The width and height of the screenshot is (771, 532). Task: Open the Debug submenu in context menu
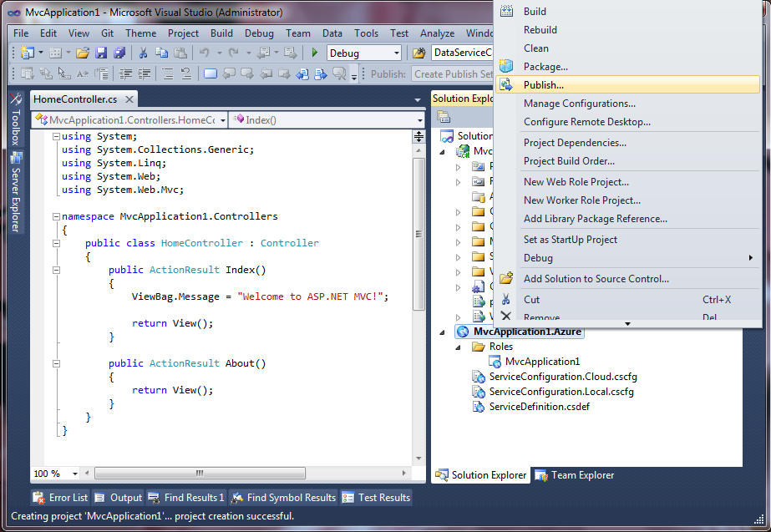(x=628, y=257)
